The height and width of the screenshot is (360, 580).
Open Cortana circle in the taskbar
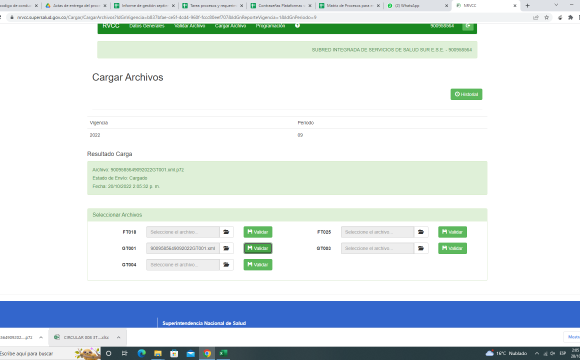[x=108, y=353]
